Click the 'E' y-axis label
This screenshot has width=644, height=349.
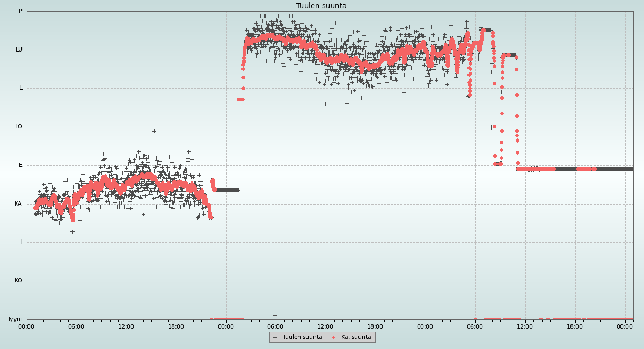coord(20,165)
